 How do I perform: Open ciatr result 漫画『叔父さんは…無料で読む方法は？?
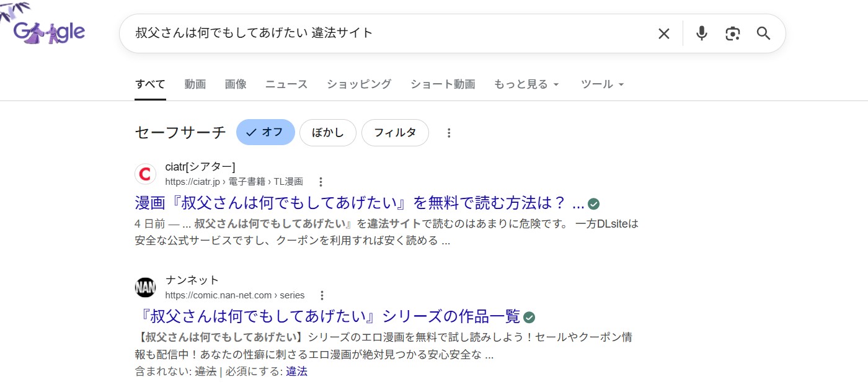coord(360,203)
